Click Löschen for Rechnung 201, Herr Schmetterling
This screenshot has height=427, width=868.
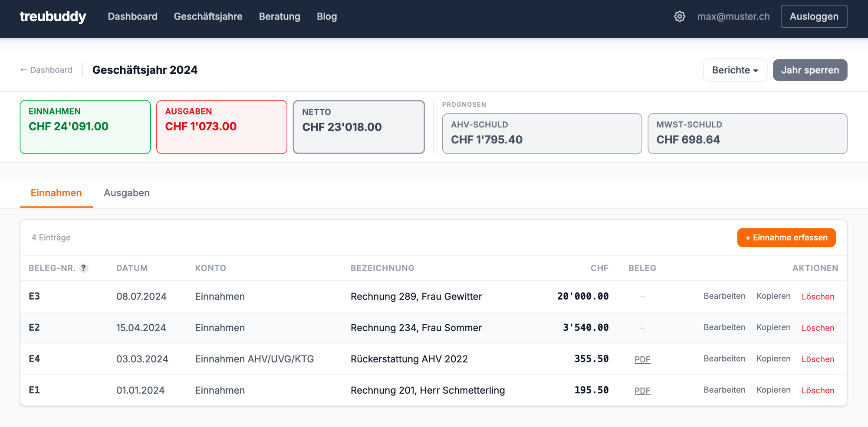click(x=818, y=390)
